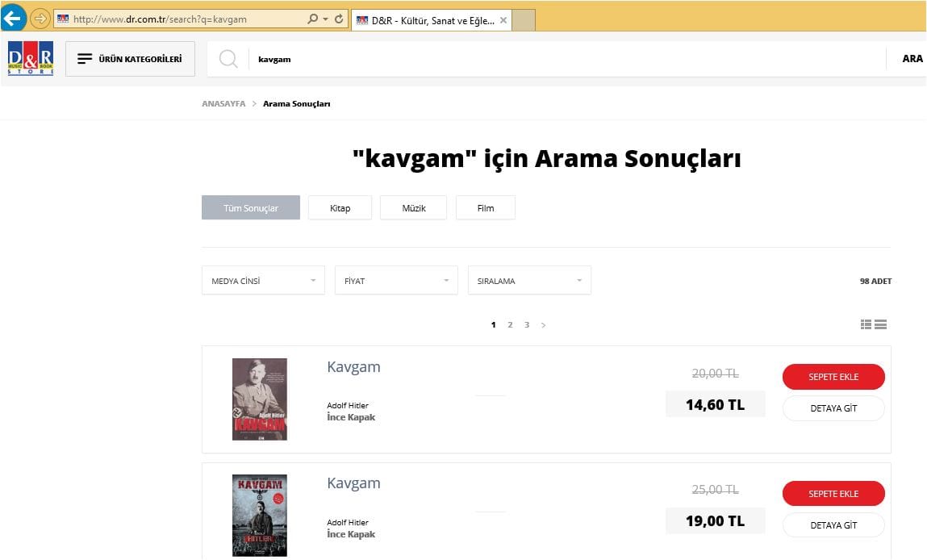Open the SIRALAMA sorting dropdown
Image resolution: width=927 pixels, height=560 pixels.
pos(529,280)
